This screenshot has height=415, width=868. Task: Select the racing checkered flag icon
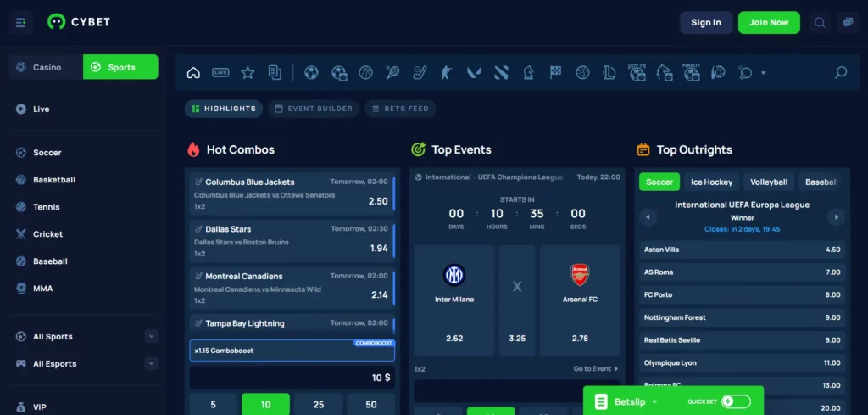tap(555, 73)
